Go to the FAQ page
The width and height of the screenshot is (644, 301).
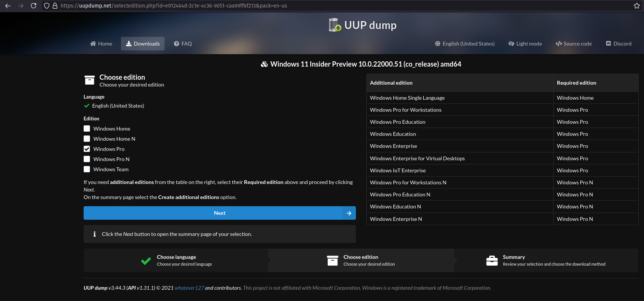(183, 44)
